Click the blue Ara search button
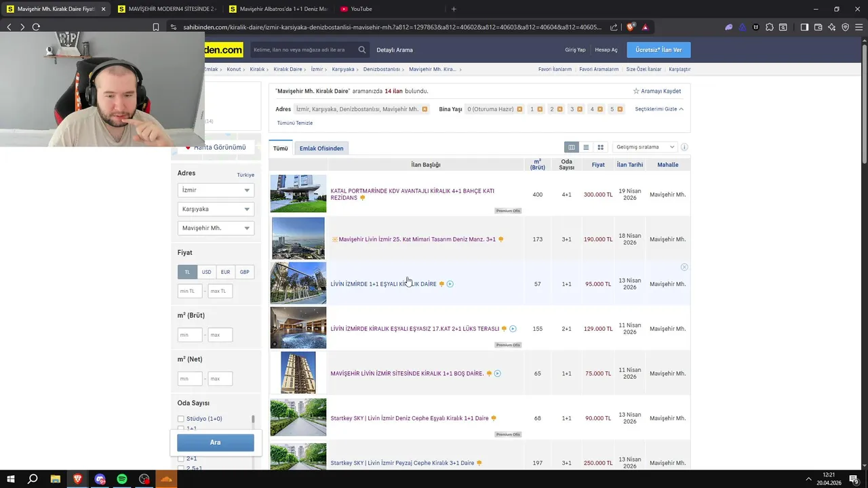The width and height of the screenshot is (868, 488). (216, 443)
